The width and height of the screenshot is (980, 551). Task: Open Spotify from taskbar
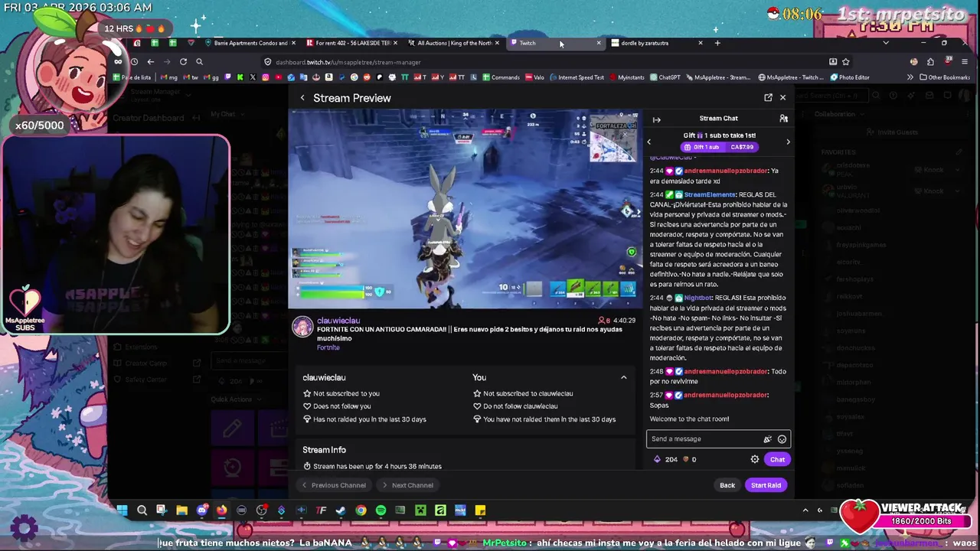click(x=381, y=510)
